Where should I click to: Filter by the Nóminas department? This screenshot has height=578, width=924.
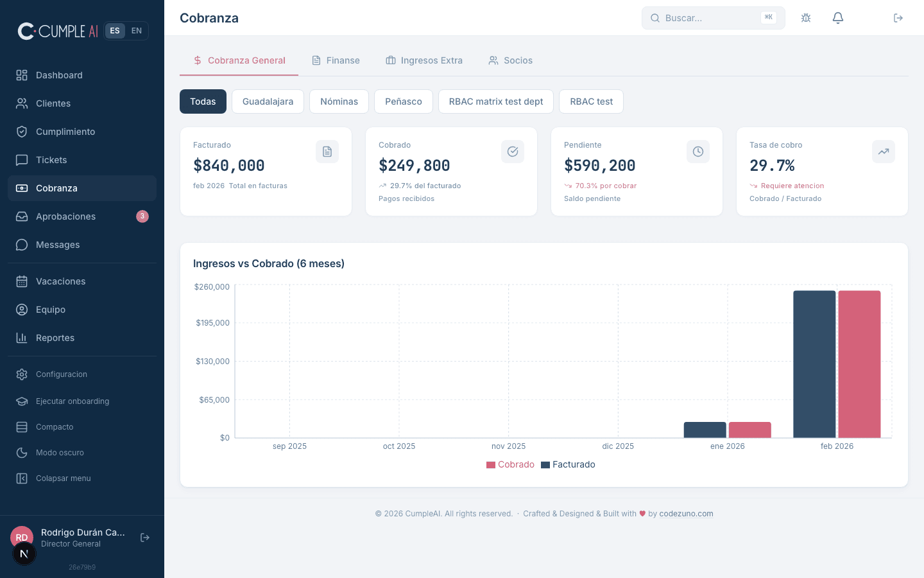(x=339, y=101)
